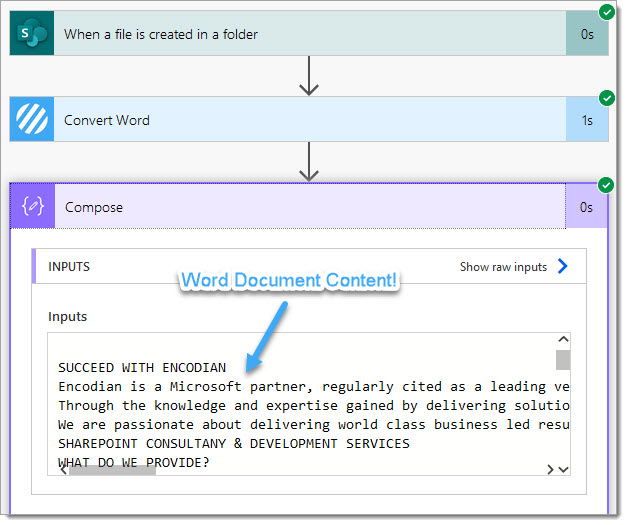Click the line starting 'Encodian is a Microsoft partner'
The height and width of the screenshot is (525, 627).
pyautogui.click(x=314, y=387)
